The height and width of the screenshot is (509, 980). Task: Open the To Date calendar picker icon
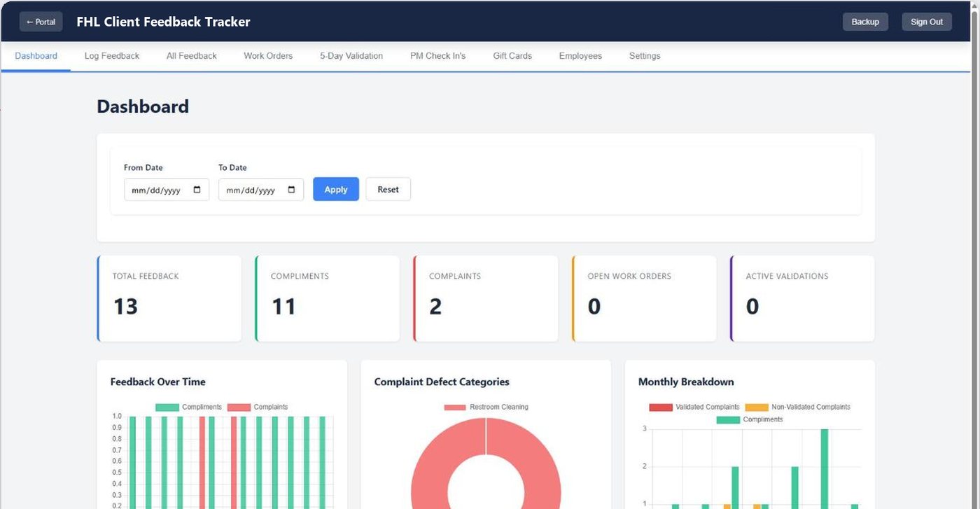[x=291, y=190]
